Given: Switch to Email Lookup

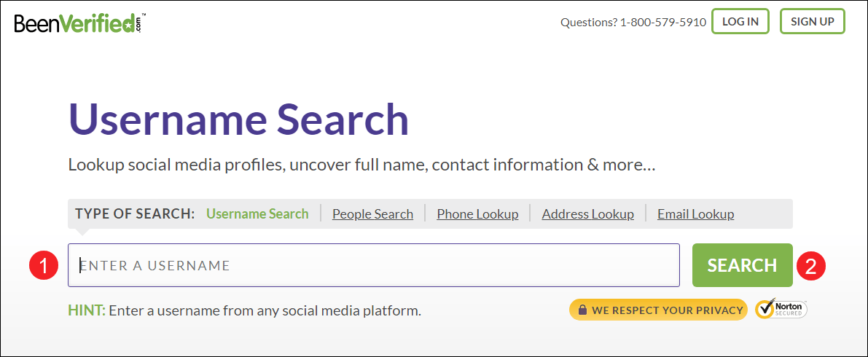Looking at the screenshot, I should [x=696, y=214].
